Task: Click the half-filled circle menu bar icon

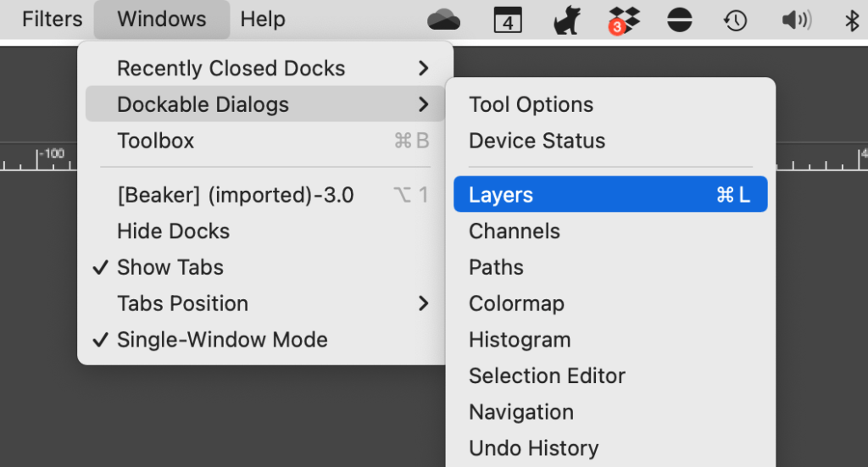Action: tap(680, 19)
